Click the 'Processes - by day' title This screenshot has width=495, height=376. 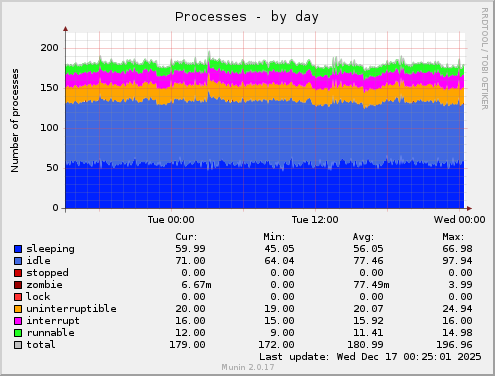(247, 17)
